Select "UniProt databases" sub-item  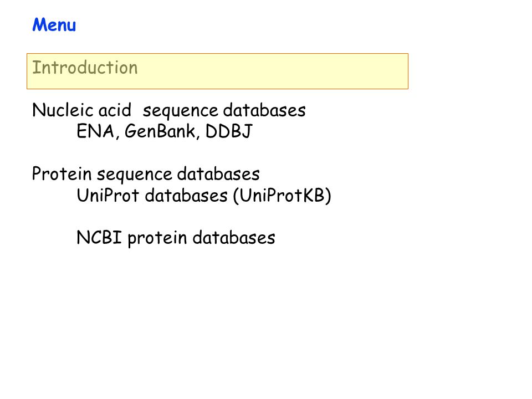pyautogui.click(x=152, y=196)
